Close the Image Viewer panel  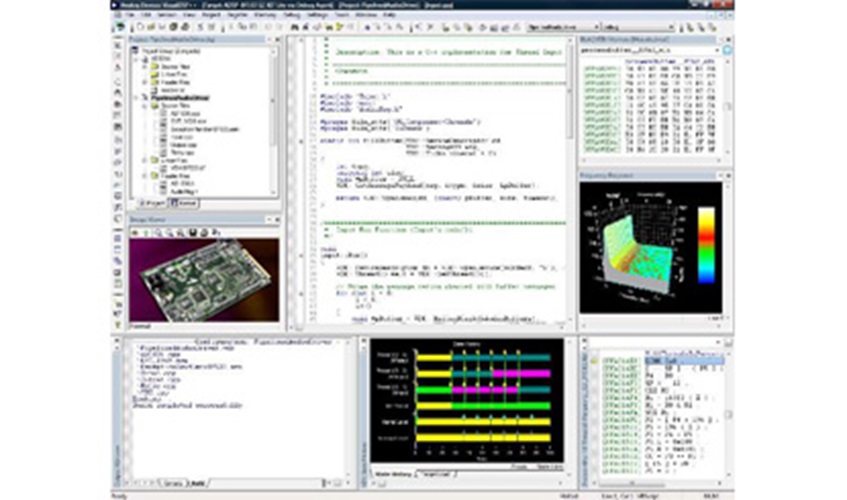[275, 219]
